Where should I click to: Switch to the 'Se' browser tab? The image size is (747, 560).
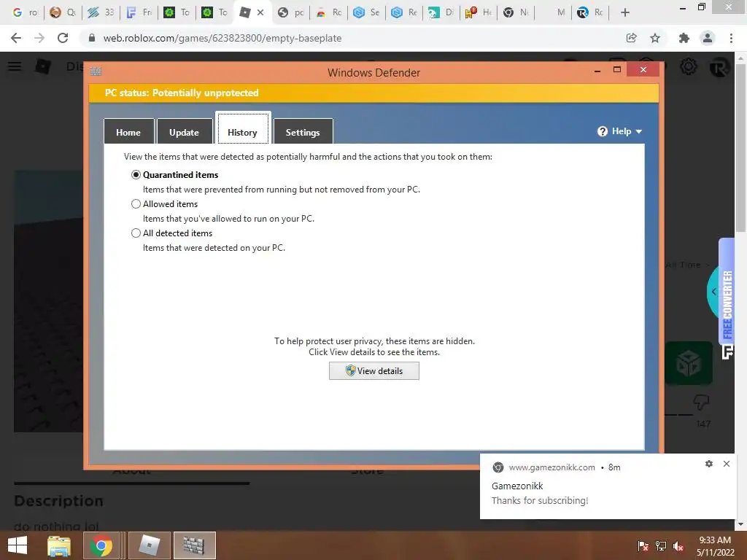[x=366, y=12]
